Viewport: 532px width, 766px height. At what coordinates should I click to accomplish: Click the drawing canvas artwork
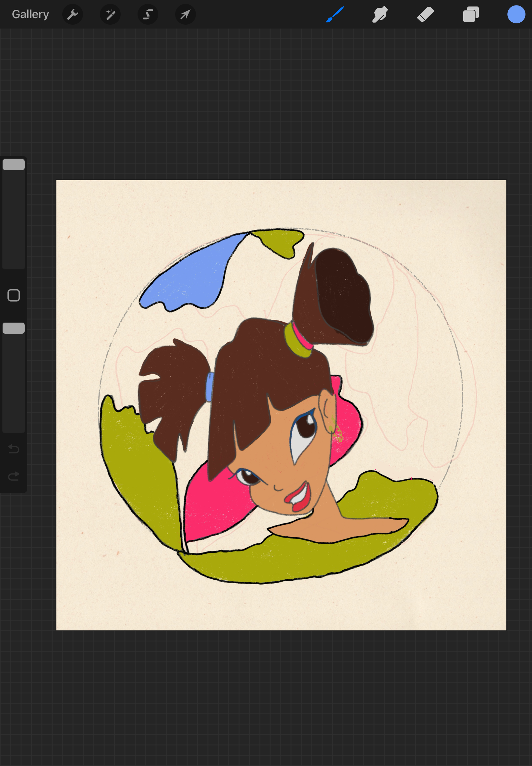281,405
